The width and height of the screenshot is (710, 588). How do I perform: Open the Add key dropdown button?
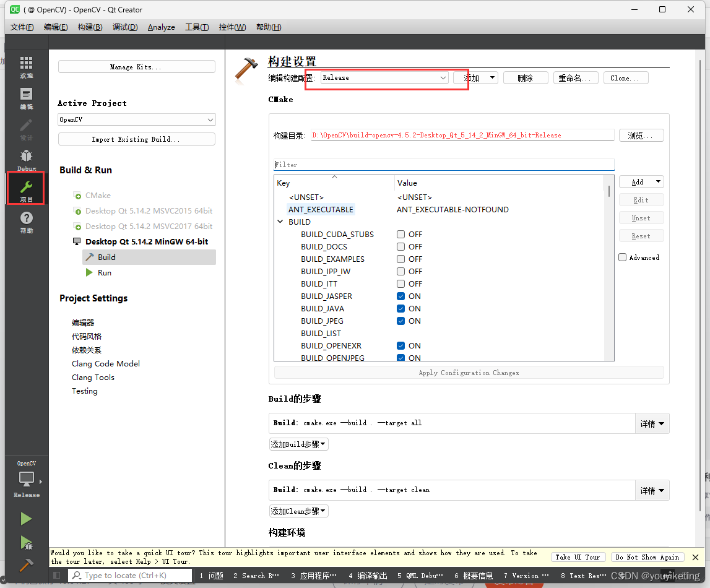[641, 182]
